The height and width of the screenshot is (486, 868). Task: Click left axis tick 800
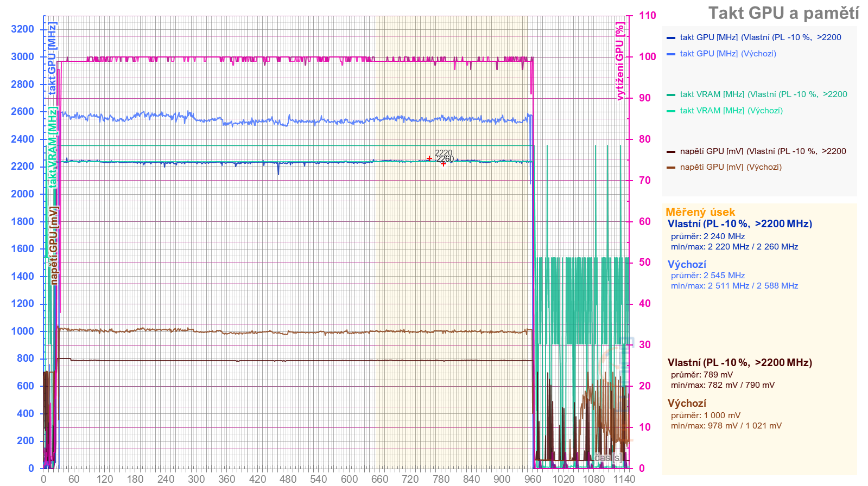(26, 359)
